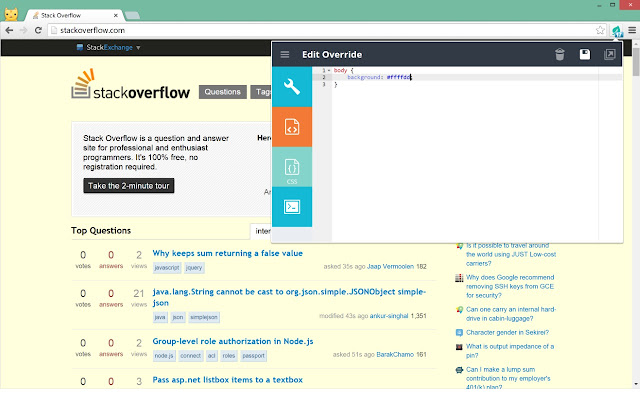Open the Tags nav tab

coord(262,92)
